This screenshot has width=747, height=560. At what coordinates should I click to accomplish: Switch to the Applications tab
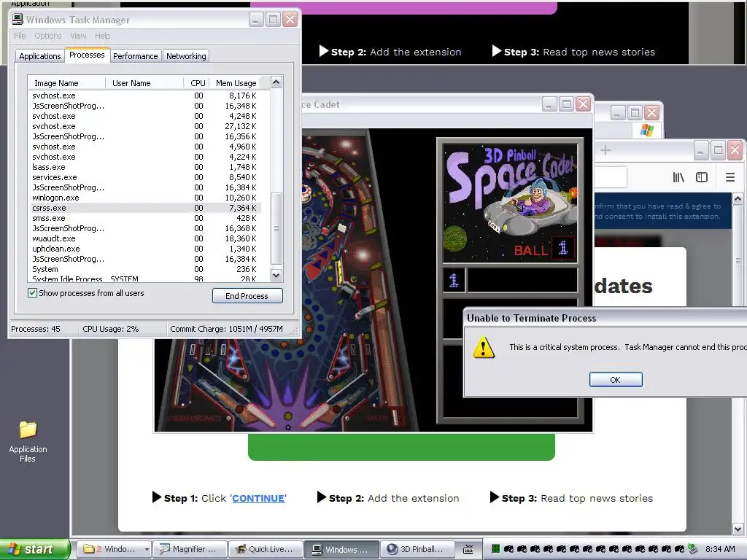pos(40,56)
